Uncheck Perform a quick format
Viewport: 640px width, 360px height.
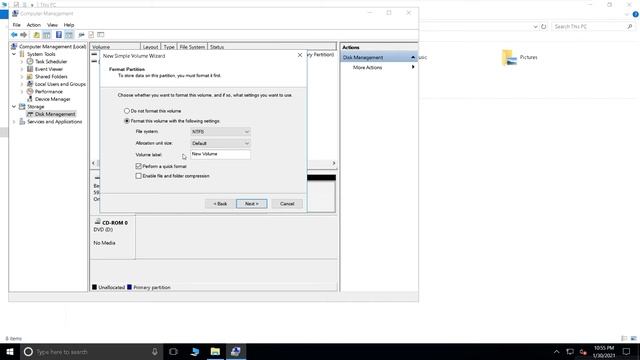tap(139, 166)
